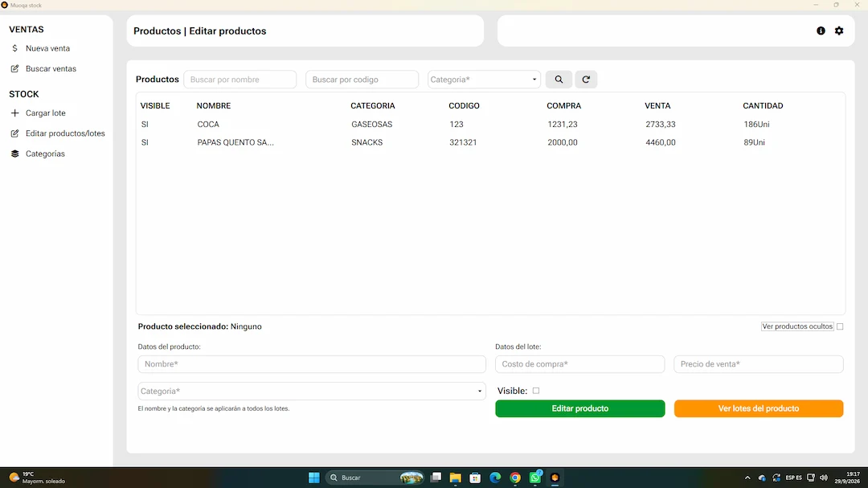This screenshot has width=868, height=488.
Task: Click the COMPRA column header
Action: tap(563, 106)
